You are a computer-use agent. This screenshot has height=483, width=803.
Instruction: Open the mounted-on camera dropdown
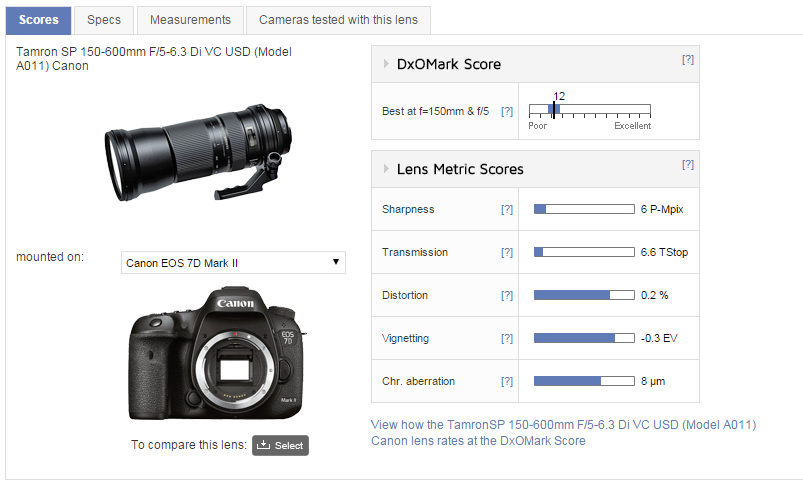point(233,262)
